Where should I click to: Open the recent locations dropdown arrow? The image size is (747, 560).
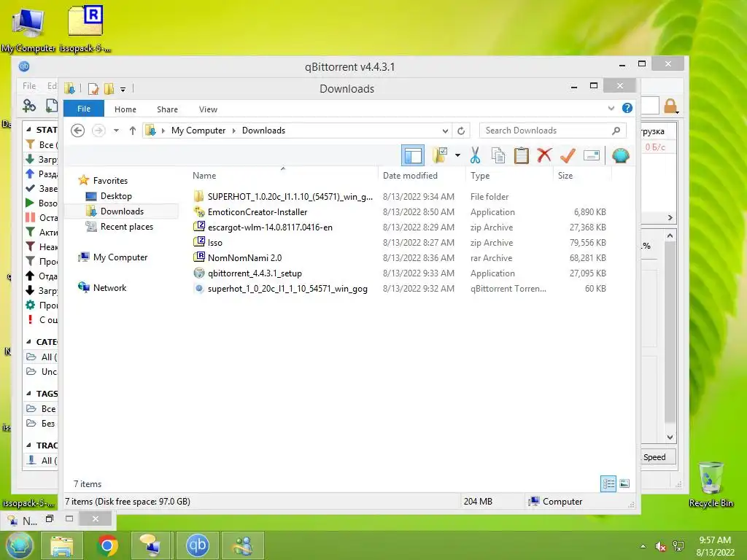point(116,131)
